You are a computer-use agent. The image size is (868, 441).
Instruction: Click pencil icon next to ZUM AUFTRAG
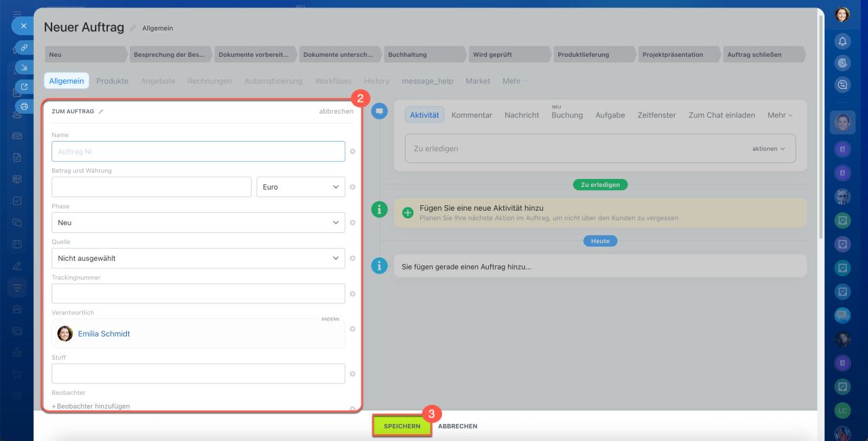[x=101, y=111]
